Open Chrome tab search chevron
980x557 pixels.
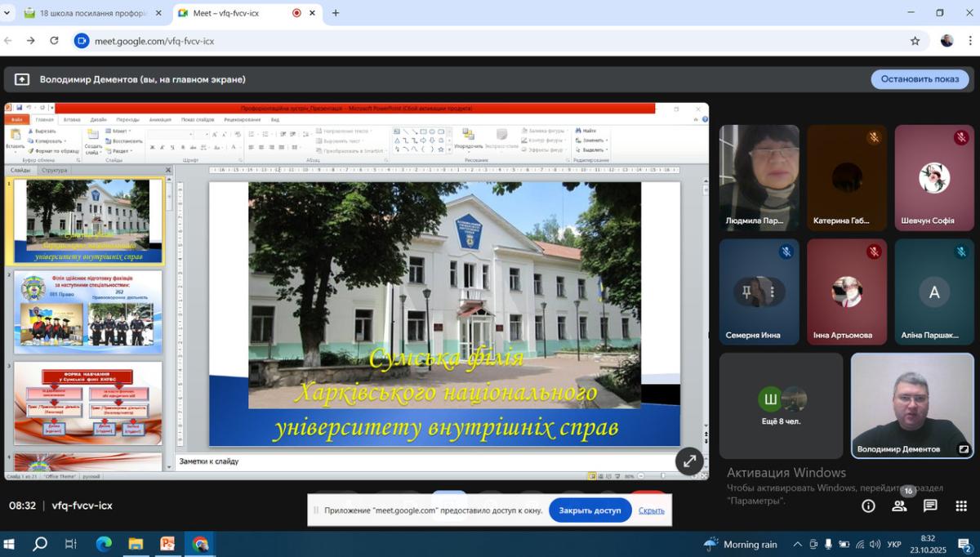(x=7, y=13)
